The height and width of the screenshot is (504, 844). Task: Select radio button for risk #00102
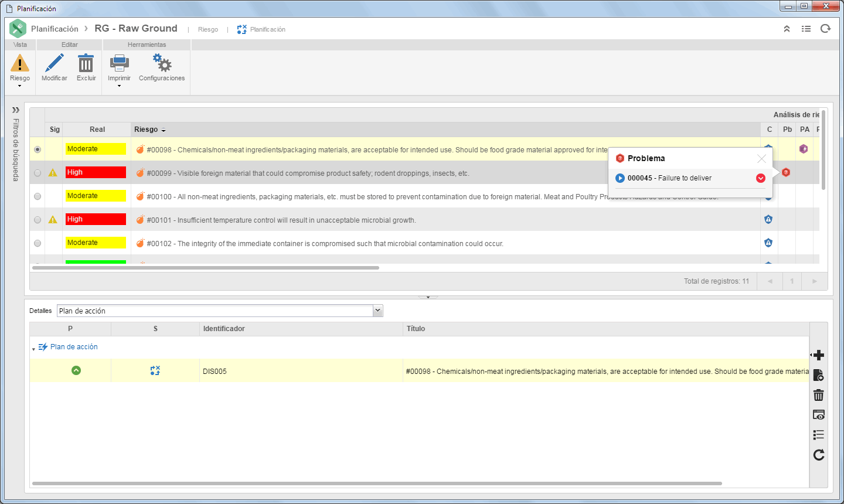38,243
